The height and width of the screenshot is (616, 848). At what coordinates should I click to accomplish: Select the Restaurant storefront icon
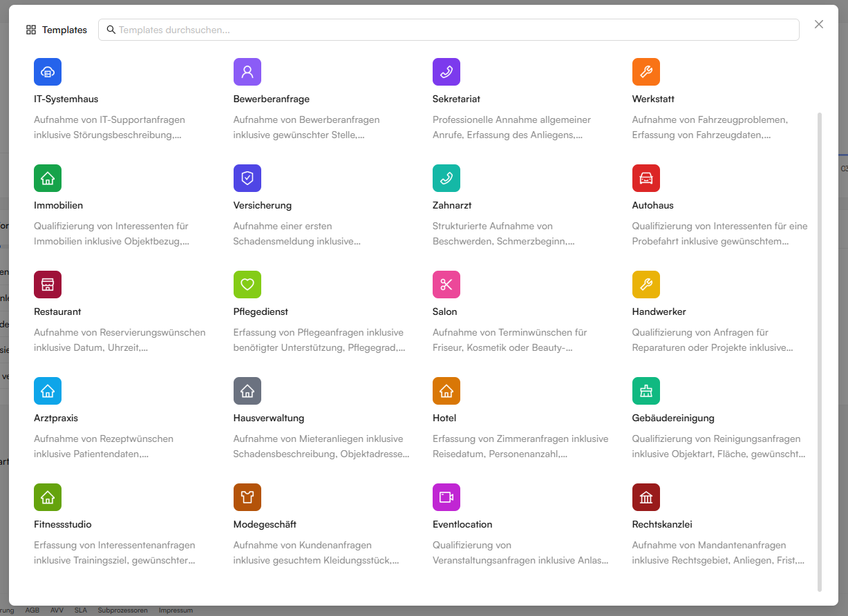[48, 285]
